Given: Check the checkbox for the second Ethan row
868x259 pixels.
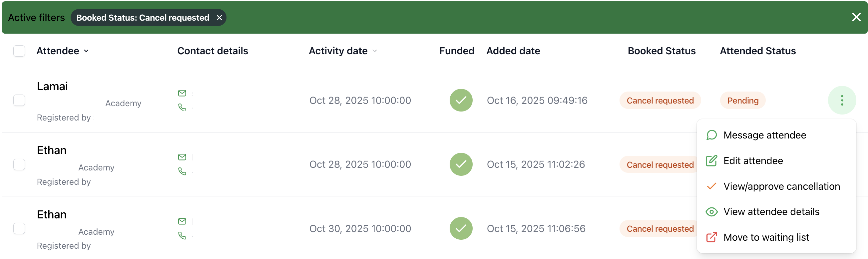Looking at the screenshot, I should click(19, 228).
